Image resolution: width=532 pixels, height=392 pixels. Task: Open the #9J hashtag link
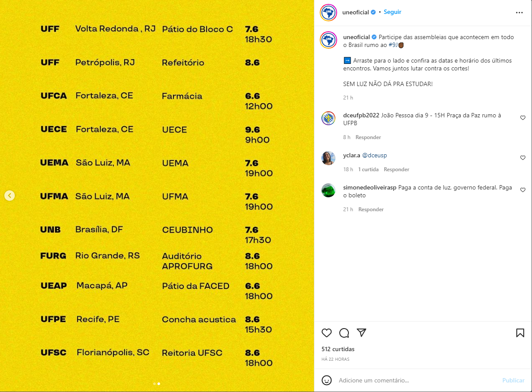click(393, 45)
